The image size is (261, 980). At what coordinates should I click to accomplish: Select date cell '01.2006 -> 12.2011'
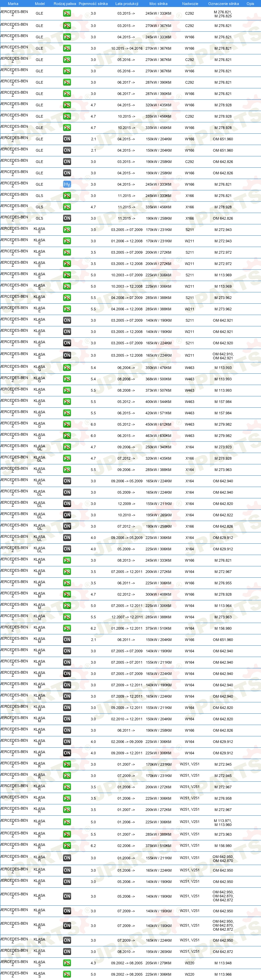tap(127, 628)
